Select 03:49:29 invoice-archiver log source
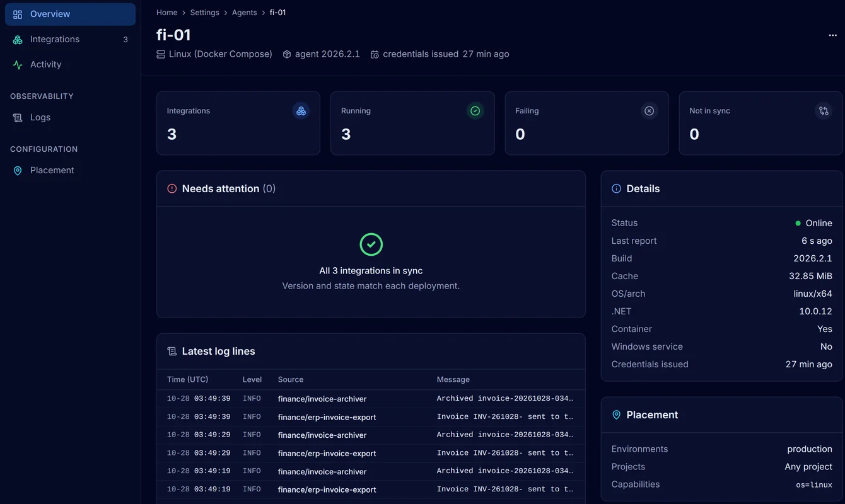The width and height of the screenshot is (845, 504). click(322, 435)
